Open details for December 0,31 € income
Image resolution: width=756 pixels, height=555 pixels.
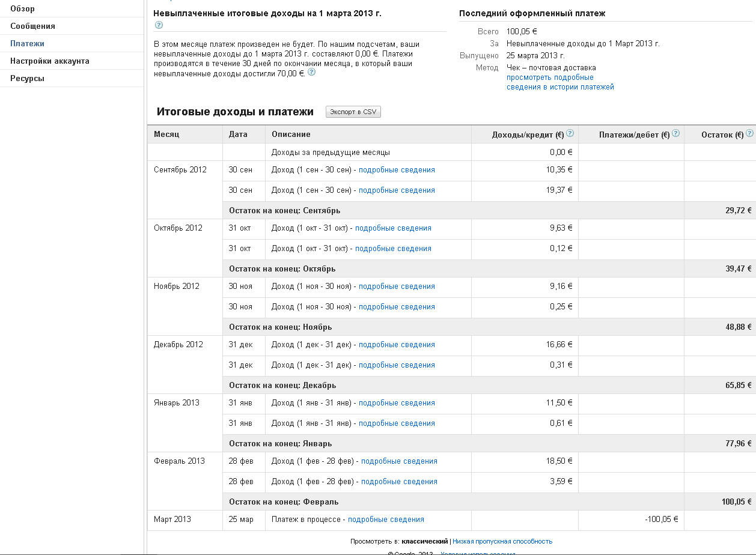click(x=397, y=365)
